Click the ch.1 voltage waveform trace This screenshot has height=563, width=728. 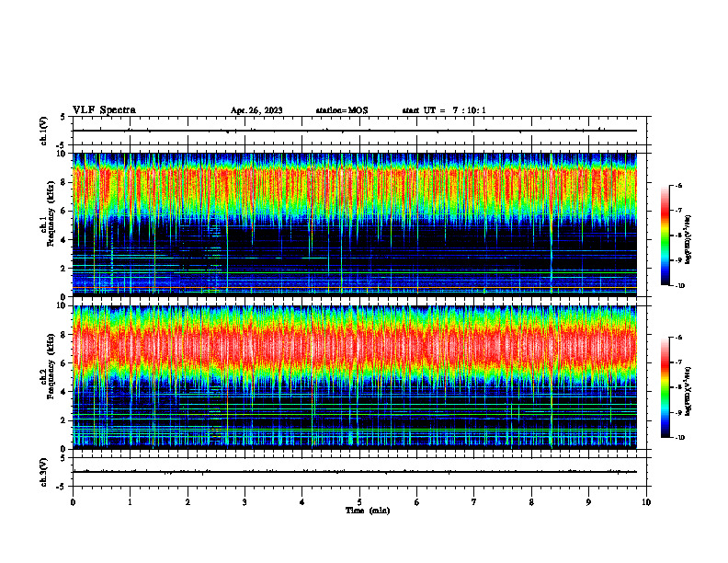(x=355, y=131)
